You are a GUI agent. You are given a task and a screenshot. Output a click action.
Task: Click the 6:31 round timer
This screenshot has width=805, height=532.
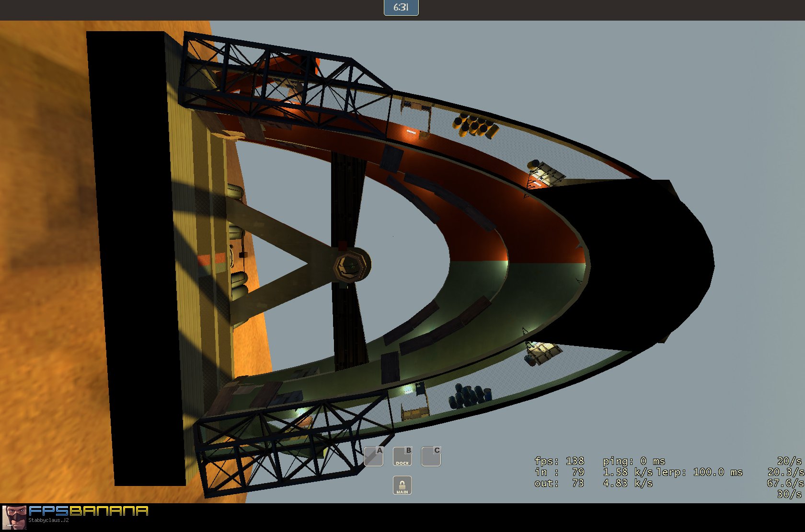coord(401,7)
